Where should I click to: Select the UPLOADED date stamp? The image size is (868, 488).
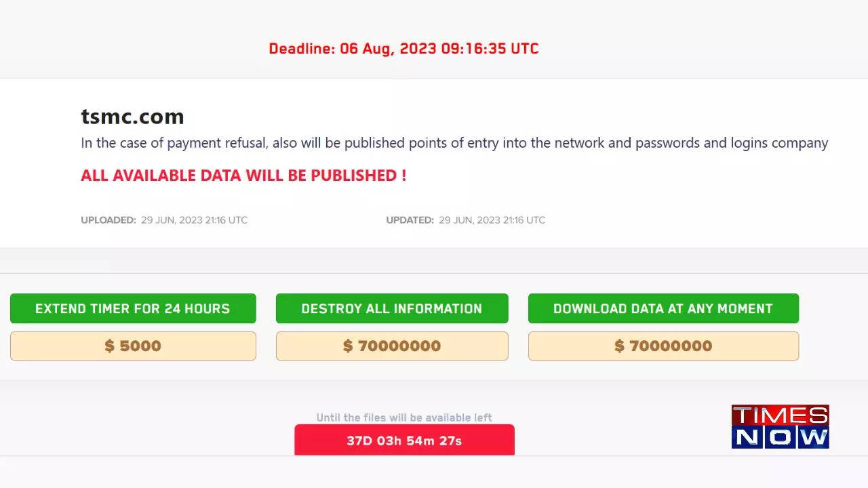pyautogui.click(x=165, y=220)
